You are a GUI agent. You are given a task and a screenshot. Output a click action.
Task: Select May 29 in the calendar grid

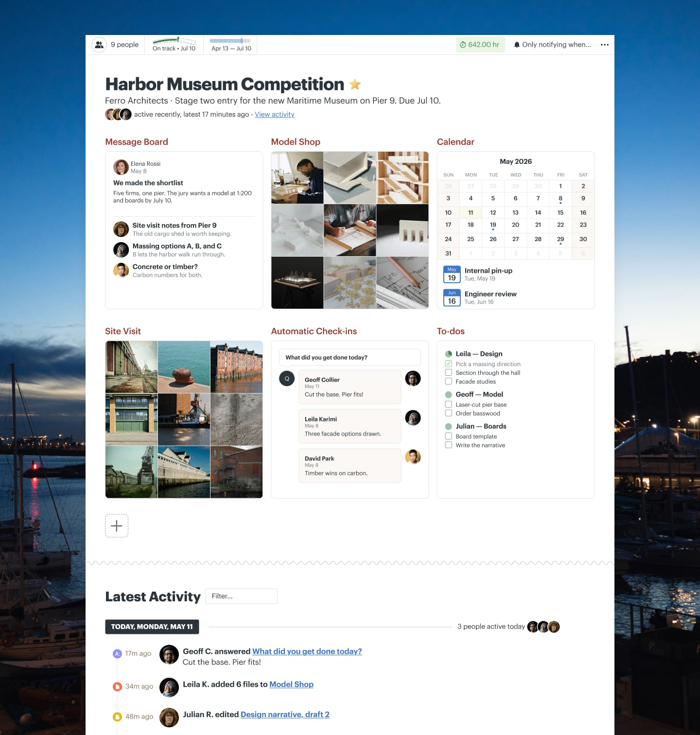560,239
